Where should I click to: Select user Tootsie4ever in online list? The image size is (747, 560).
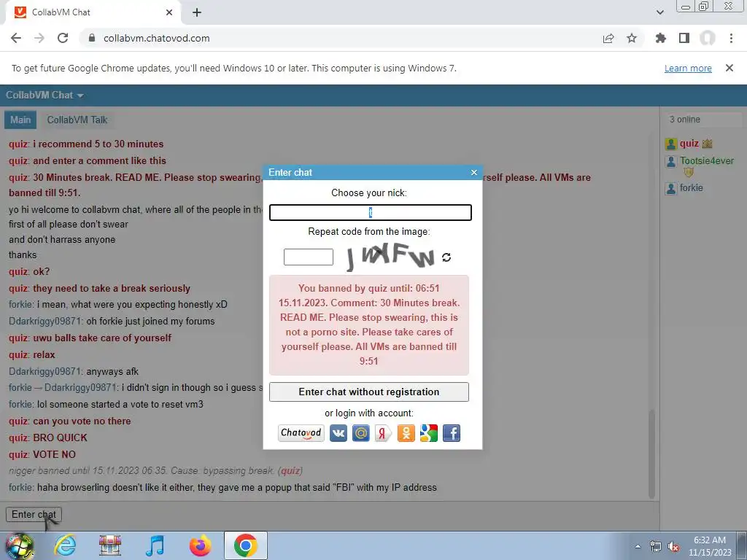706,161
